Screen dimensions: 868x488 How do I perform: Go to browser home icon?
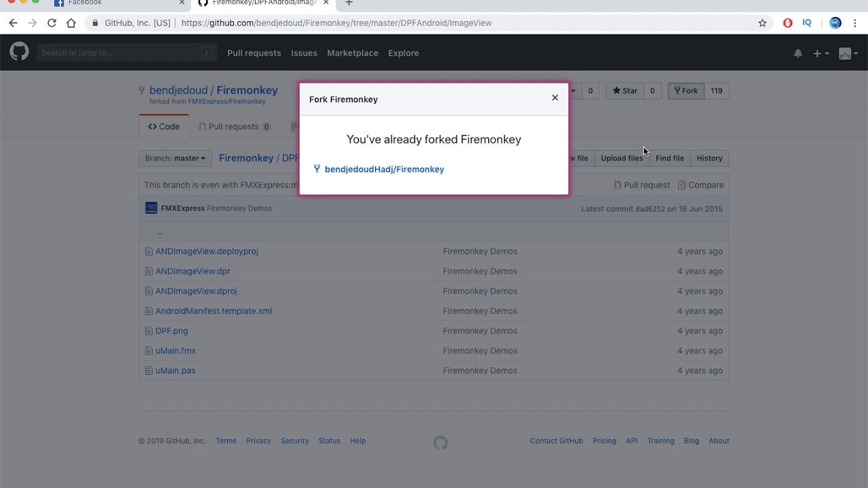[71, 22]
